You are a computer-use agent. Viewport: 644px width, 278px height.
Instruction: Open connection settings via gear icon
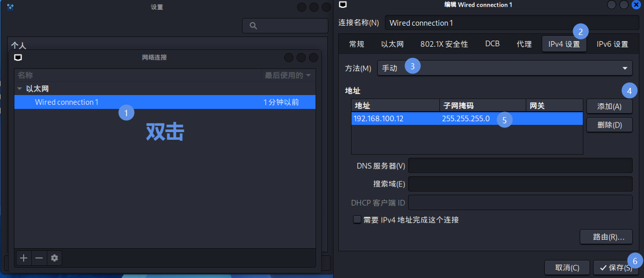pos(54,258)
